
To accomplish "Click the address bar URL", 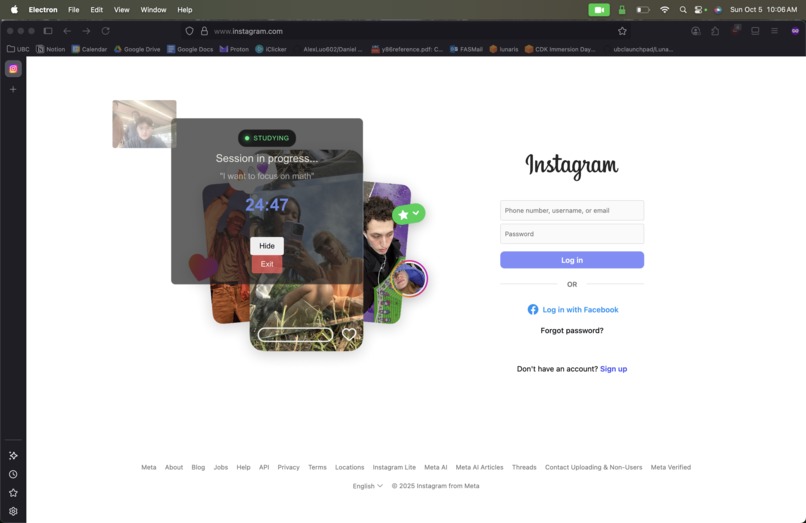I will click(248, 31).
